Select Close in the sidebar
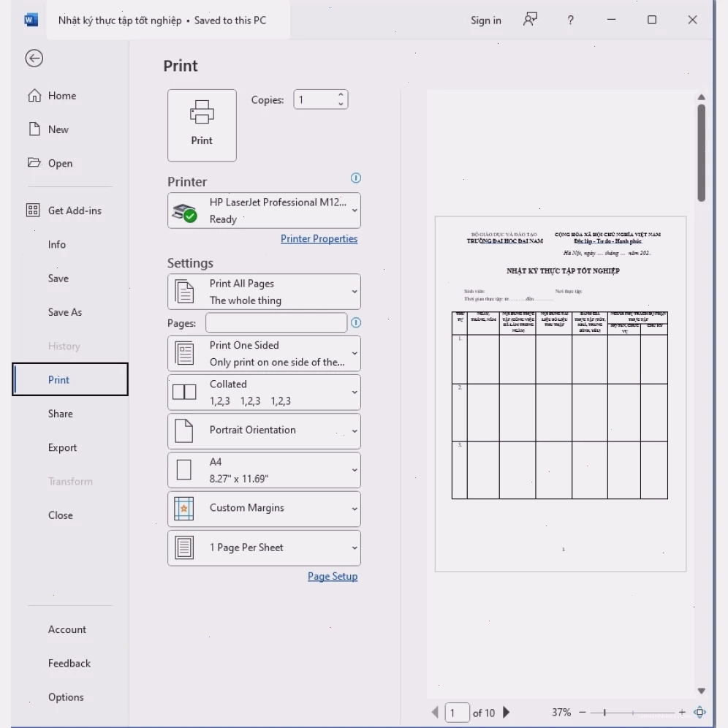The image size is (728, 728). [69, 515]
